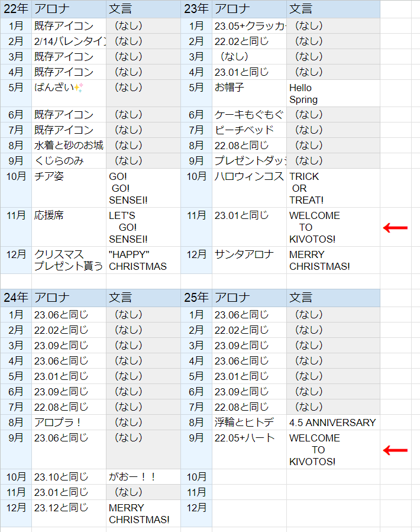Click the 'GO! GO! SENSEI!' cell
The width and height of the screenshot is (420, 532).
(x=143, y=188)
